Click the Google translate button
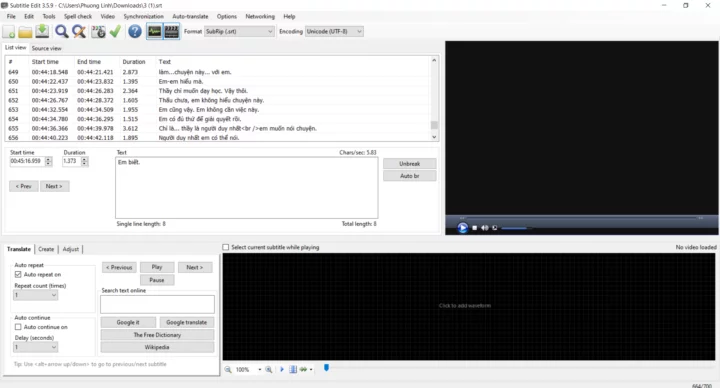The height and width of the screenshot is (388, 720). point(186,322)
